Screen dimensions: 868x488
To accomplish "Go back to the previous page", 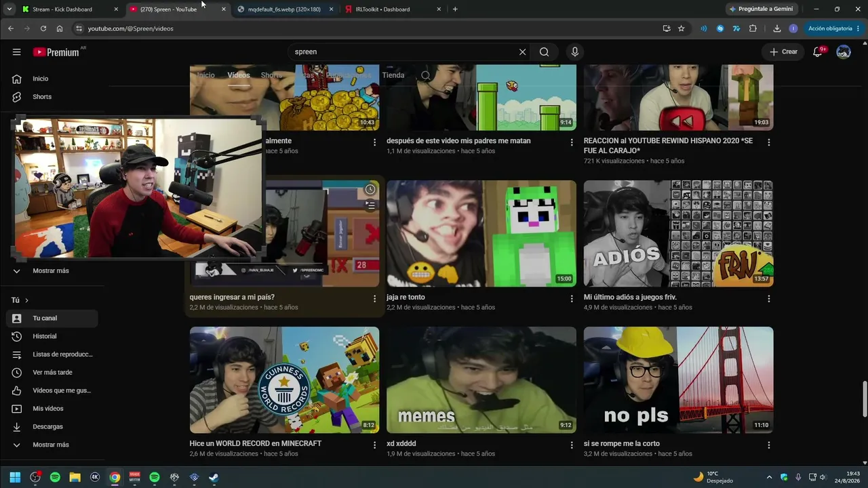I will 11,28.
